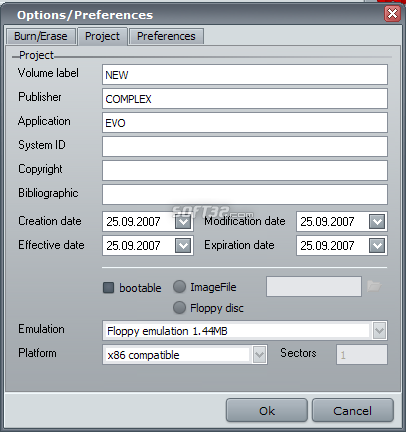Click the empty System ID field

tap(245, 147)
